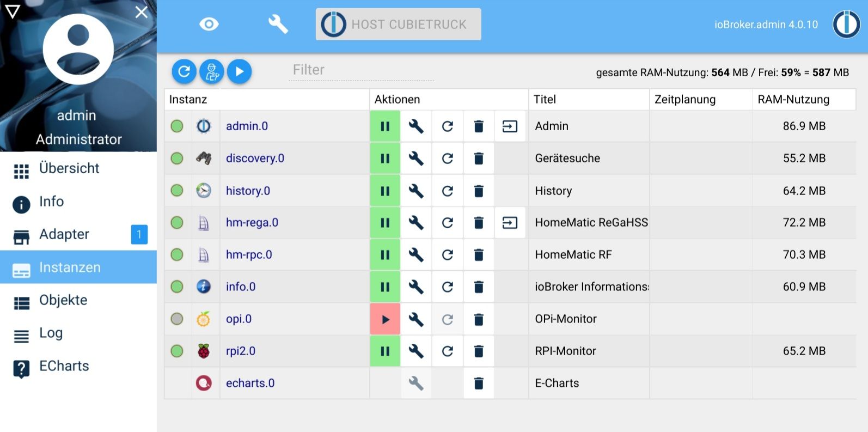Click the ioBroker logo at top right
Image resolution: width=868 pixels, height=432 pixels.
pyautogui.click(x=846, y=25)
